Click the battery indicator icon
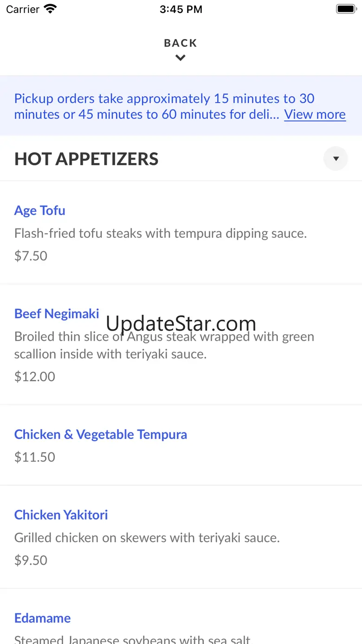Viewport: 362px width, 644px height. tap(346, 9)
